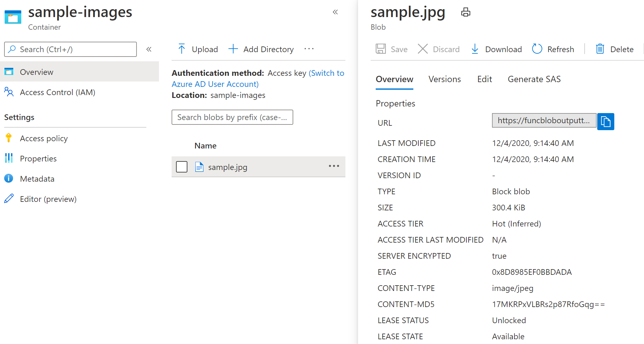Click the Delete trash can icon

point(600,49)
